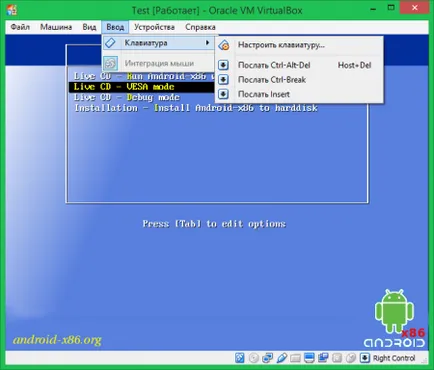Open the Устройства menu

click(154, 27)
